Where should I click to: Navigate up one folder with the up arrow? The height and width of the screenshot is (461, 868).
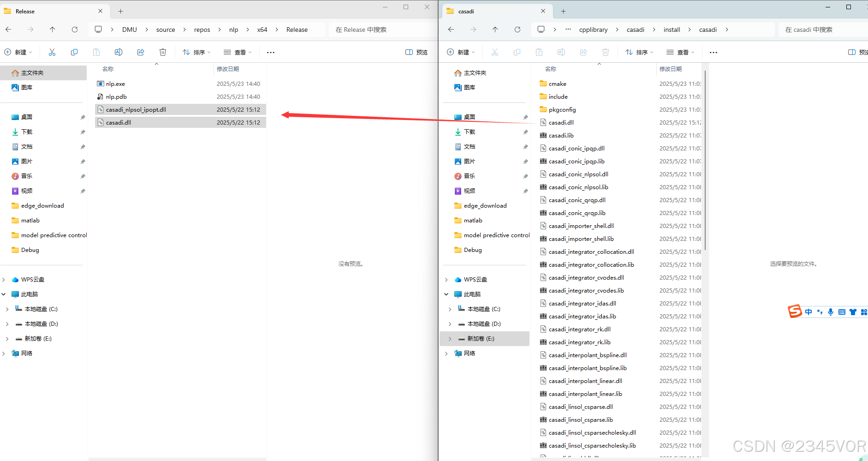[x=53, y=29]
